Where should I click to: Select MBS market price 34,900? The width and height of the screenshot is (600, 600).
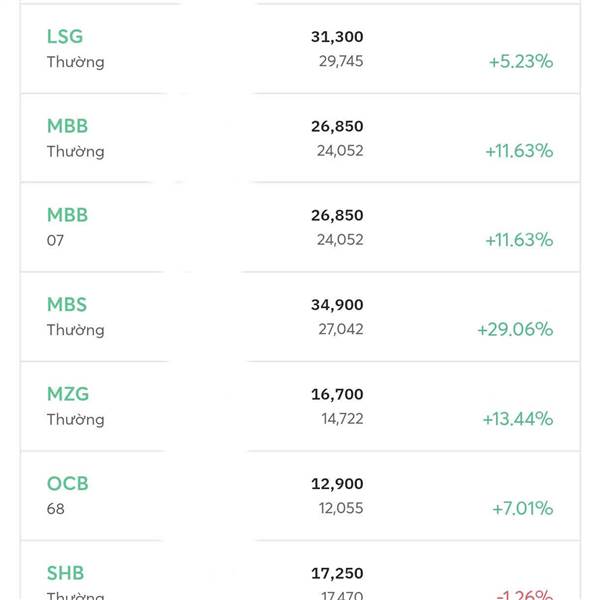(337, 305)
